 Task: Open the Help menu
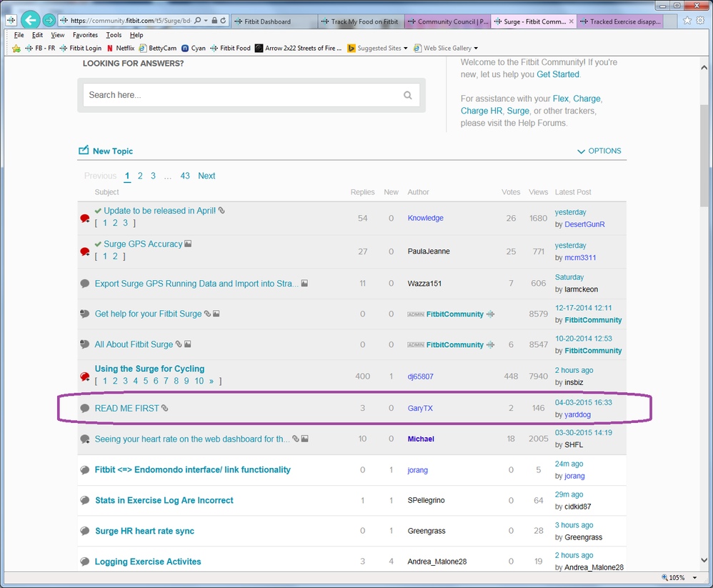(136, 35)
